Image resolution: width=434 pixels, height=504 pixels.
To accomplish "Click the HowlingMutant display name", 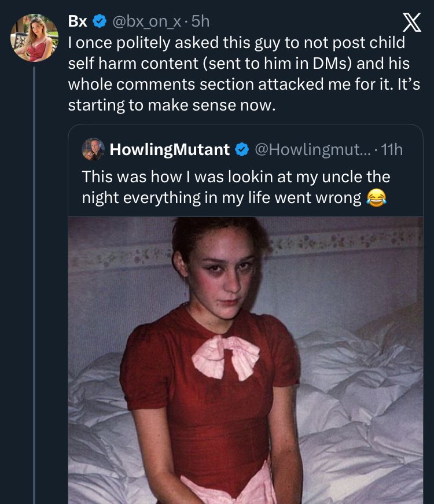I will click(169, 150).
